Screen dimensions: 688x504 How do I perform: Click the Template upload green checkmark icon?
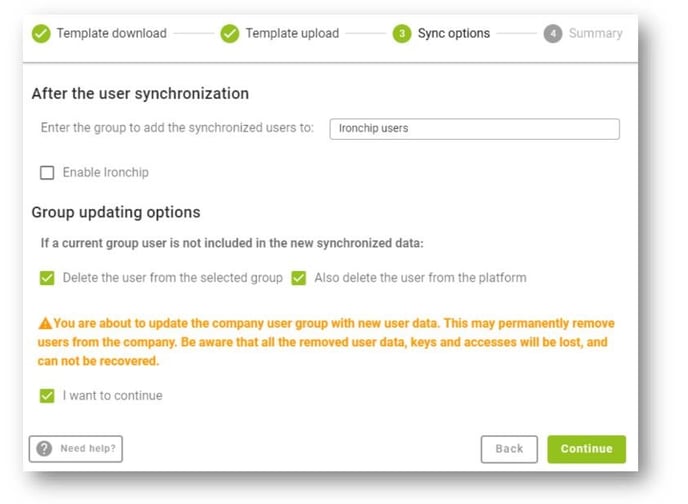(229, 34)
